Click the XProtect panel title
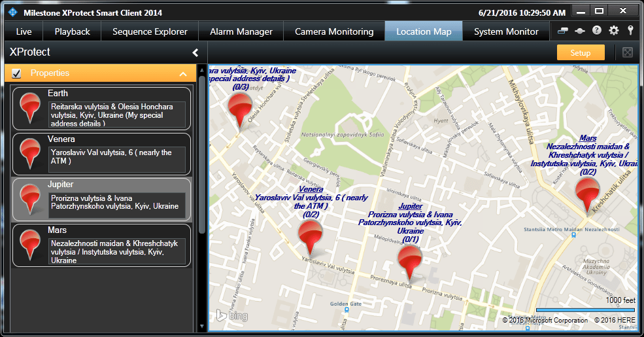644x337 pixels. 30,52
